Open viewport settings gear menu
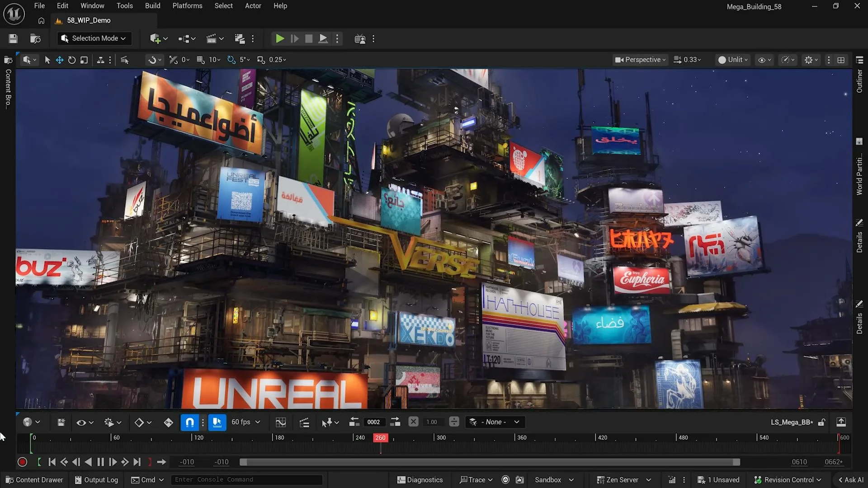Viewport: 868px width, 488px height. (811, 60)
